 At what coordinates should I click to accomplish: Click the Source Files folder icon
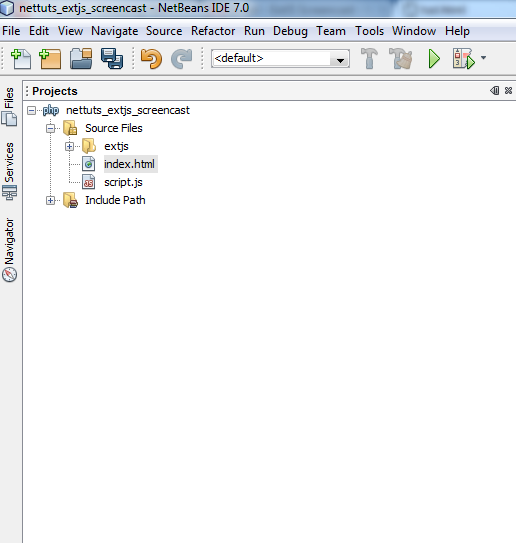tap(70, 128)
